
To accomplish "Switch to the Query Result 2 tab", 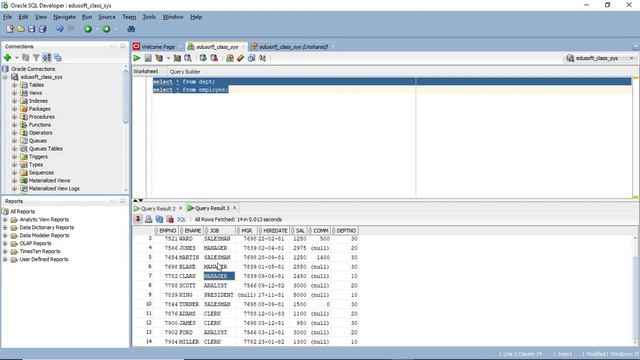I will 158,209.
